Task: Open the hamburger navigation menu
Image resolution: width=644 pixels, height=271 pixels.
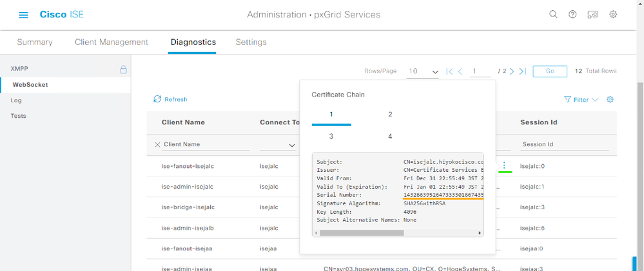Action: coord(23,15)
